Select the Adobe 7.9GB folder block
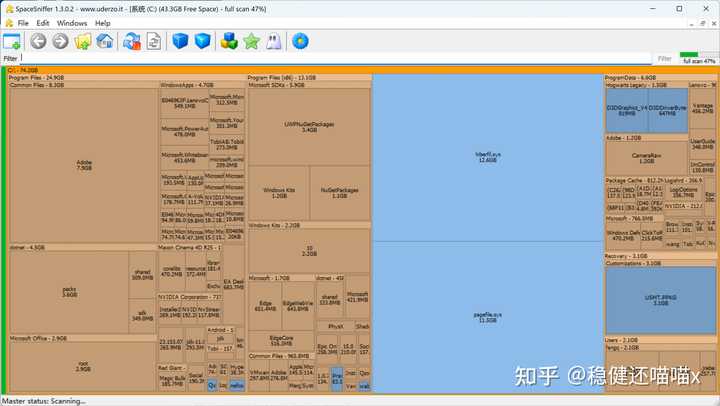Screen dimensions: 720x406 coord(84,165)
